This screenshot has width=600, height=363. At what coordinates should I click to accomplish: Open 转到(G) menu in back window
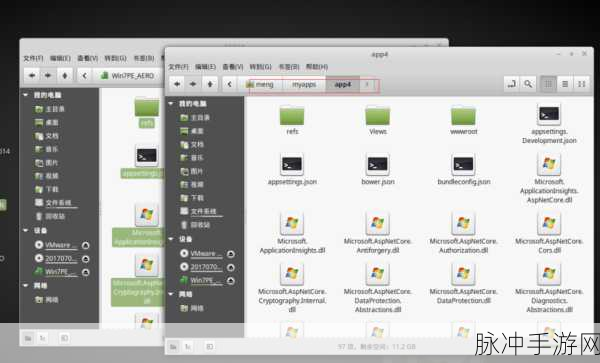pos(115,58)
